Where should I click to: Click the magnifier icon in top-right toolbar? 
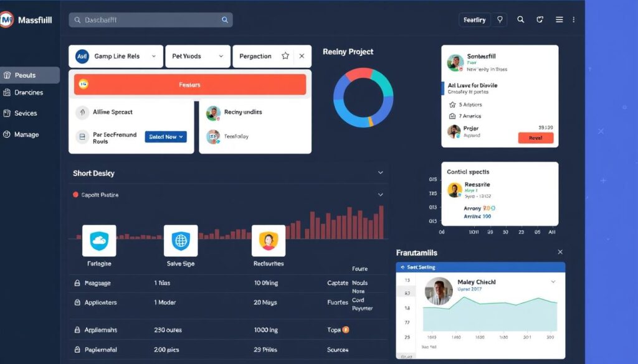tap(521, 20)
